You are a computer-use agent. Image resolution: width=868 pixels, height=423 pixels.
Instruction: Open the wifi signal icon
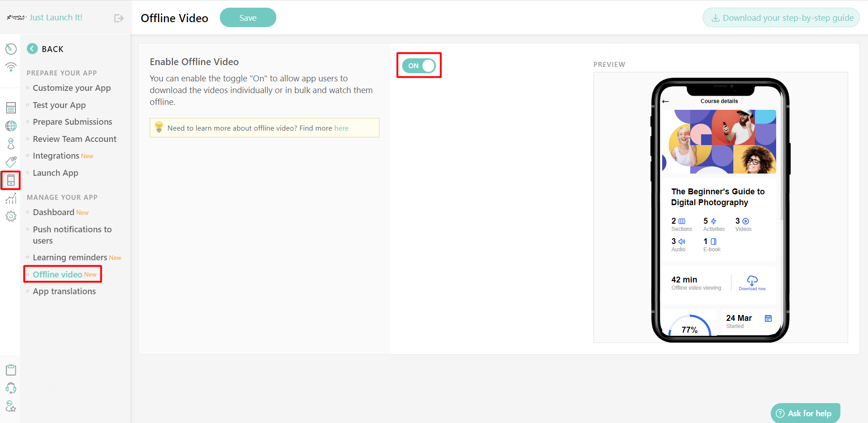(x=11, y=67)
